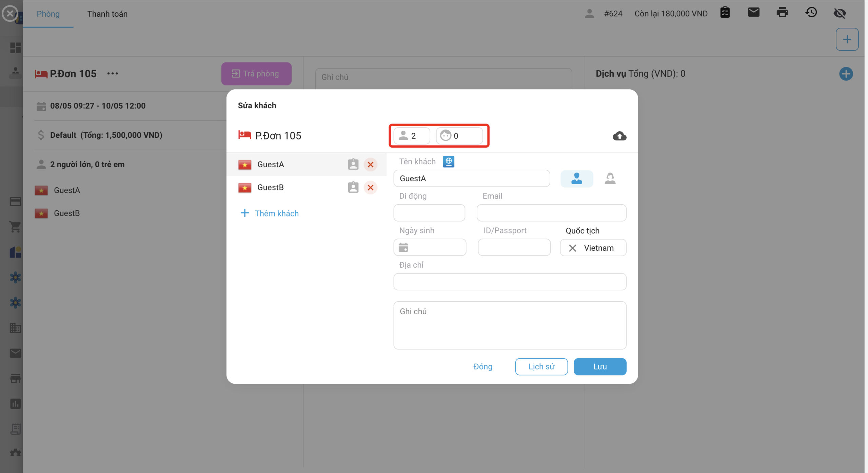
Task: Click the passport scan globe icon
Action: pos(448,162)
